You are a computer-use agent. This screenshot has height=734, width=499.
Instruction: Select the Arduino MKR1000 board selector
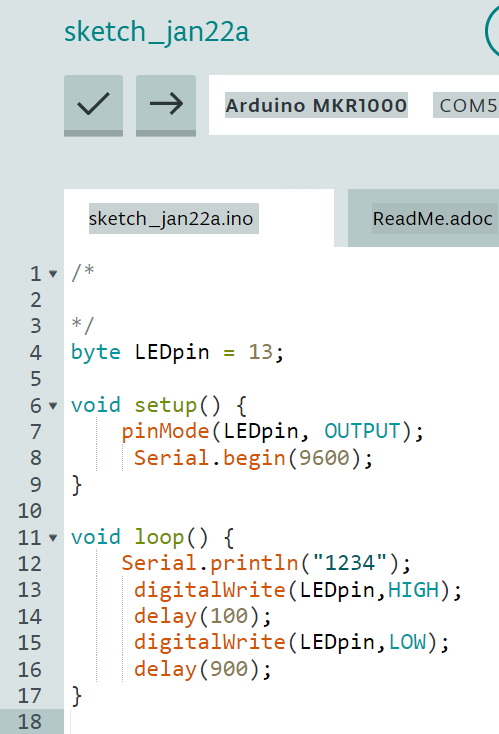coord(316,105)
